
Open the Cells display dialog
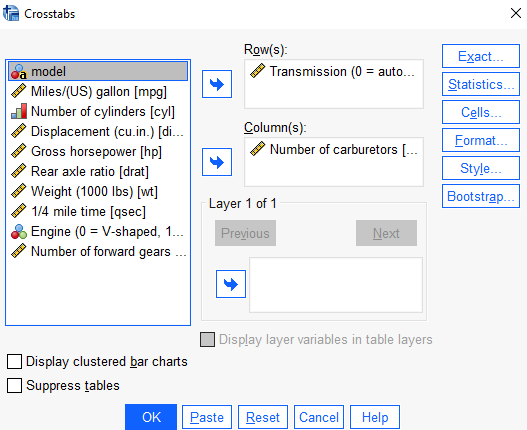(481, 112)
